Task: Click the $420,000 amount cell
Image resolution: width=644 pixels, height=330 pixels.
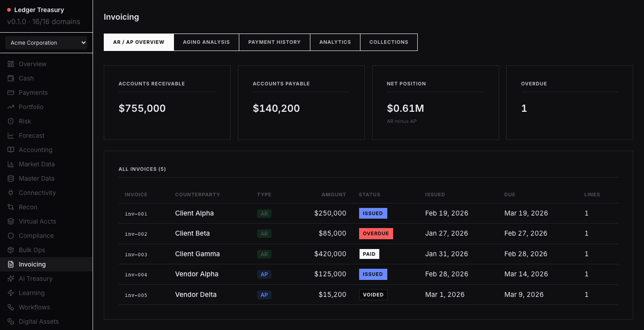Action: click(x=330, y=254)
